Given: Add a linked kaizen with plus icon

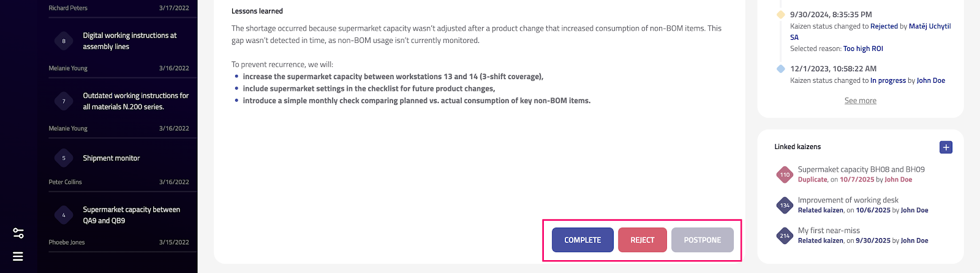Looking at the screenshot, I should (x=946, y=147).
